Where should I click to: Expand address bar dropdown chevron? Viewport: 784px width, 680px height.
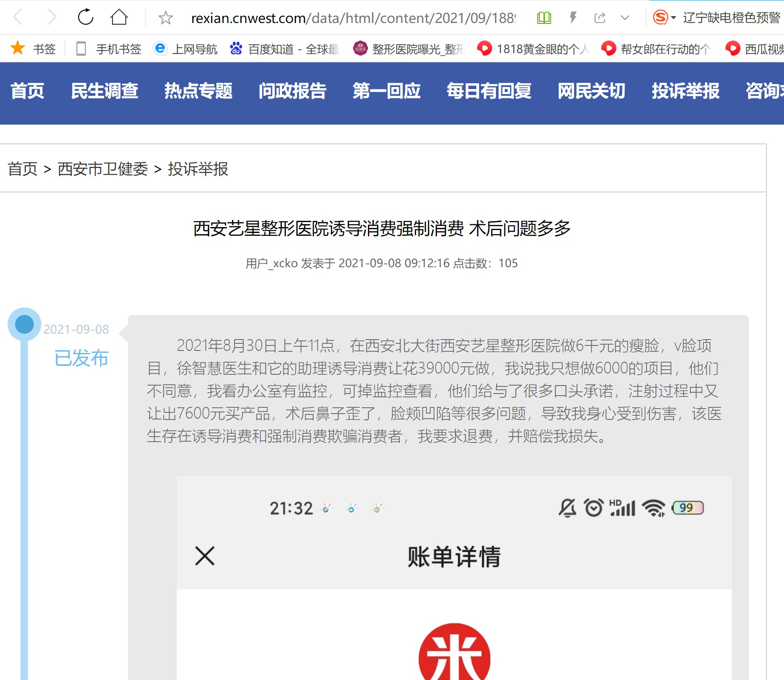pyautogui.click(x=625, y=18)
